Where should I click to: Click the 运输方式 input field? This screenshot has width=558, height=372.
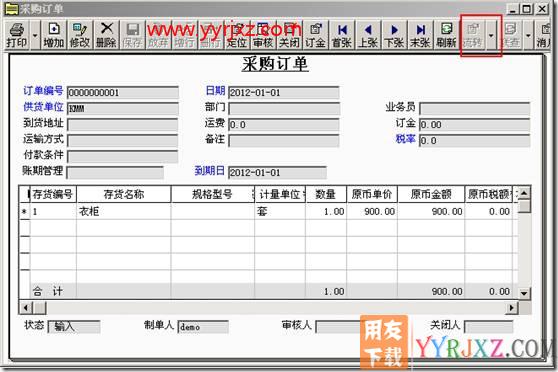click(123, 141)
